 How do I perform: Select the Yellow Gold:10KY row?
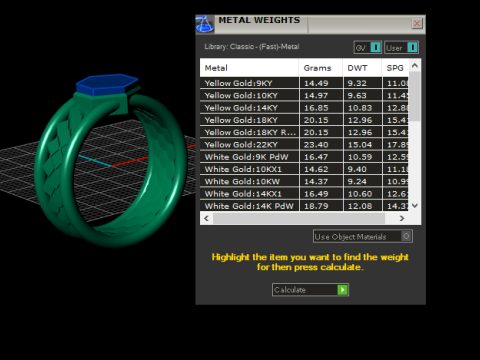click(x=304, y=95)
